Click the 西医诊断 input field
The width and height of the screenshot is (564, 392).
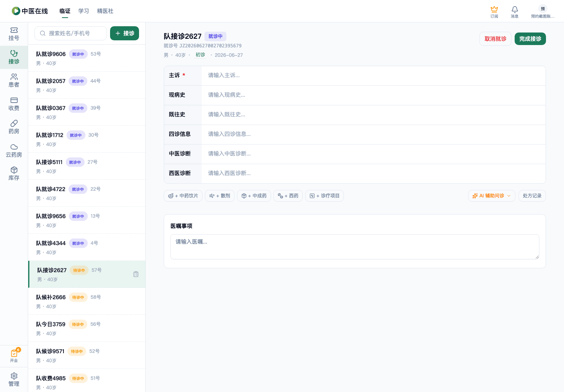point(374,173)
